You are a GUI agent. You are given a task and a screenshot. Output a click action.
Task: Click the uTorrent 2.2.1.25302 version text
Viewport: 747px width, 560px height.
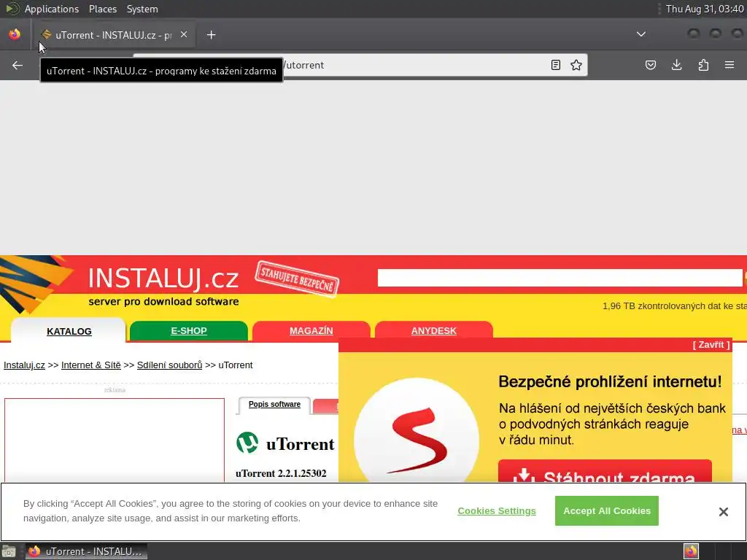(x=281, y=473)
